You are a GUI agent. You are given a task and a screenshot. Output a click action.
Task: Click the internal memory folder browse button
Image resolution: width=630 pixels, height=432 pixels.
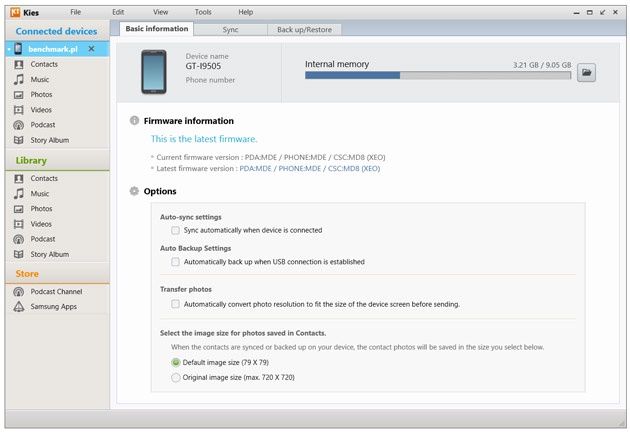coord(586,73)
